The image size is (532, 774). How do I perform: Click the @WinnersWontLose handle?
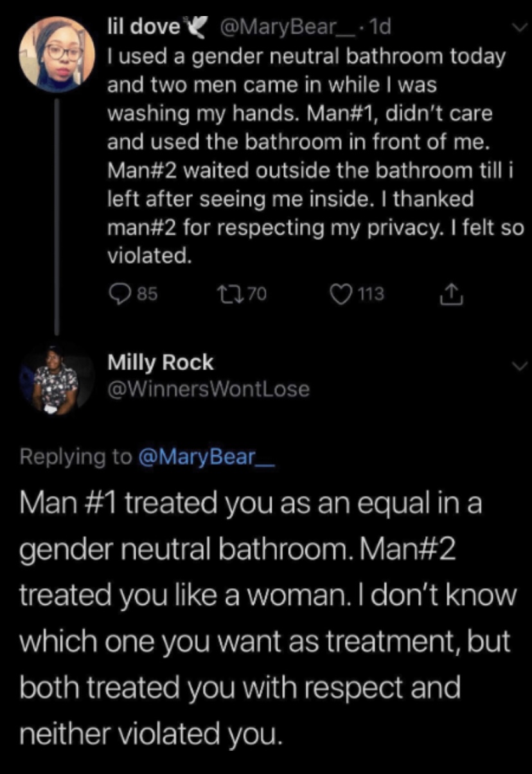(x=208, y=389)
